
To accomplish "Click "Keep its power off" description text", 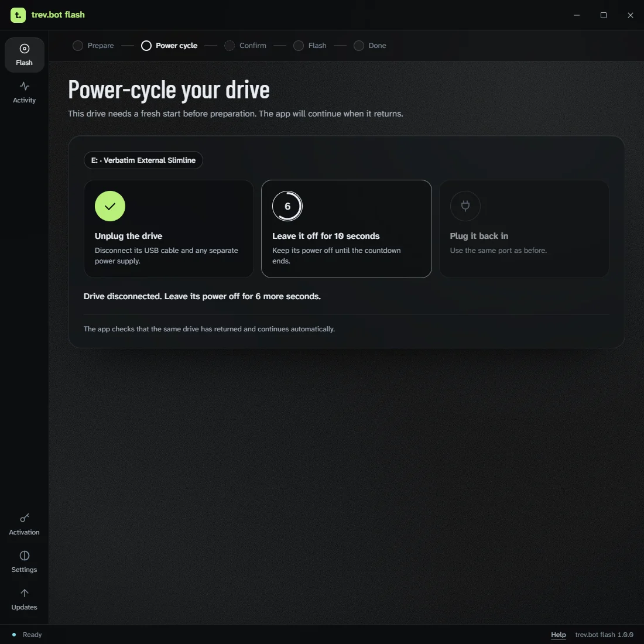I will point(337,256).
